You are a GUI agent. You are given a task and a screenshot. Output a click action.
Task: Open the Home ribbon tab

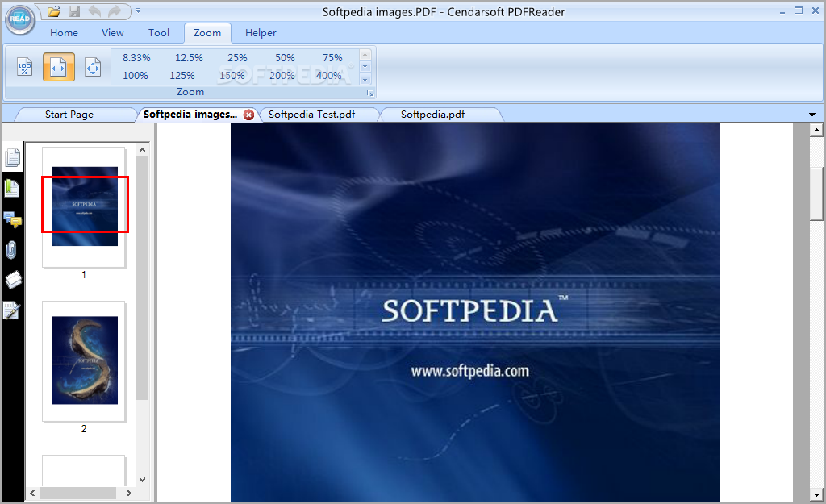click(64, 32)
